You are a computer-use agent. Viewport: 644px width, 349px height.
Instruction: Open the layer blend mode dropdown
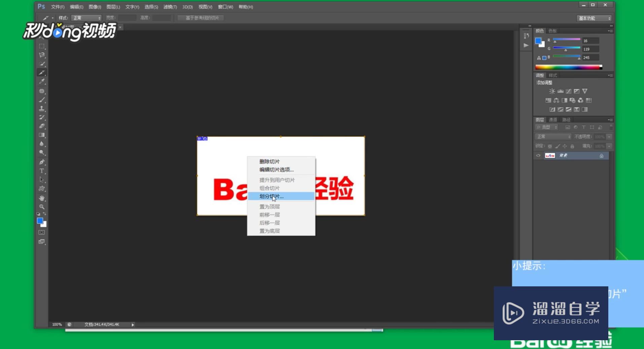(x=553, y=137)
